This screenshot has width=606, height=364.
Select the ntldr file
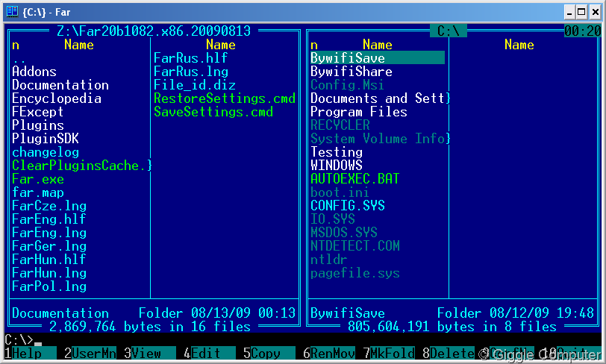tap(329, 260)
